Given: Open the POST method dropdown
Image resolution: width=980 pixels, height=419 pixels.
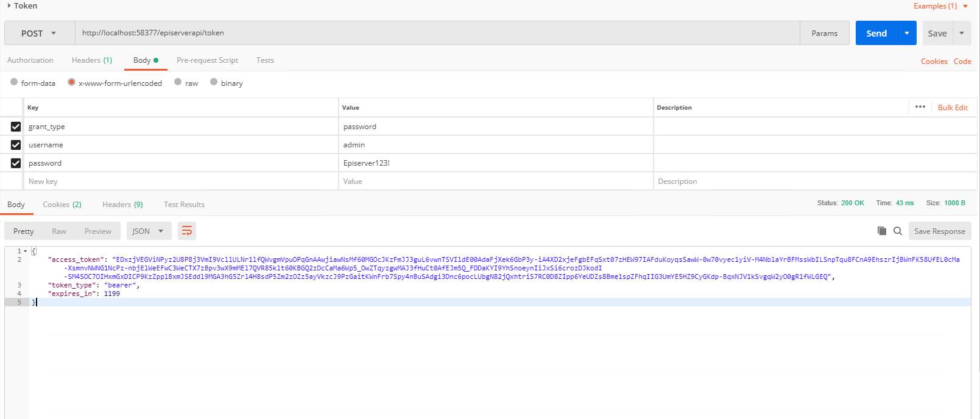Looking at the screenshot, I should tap(39, 33).
